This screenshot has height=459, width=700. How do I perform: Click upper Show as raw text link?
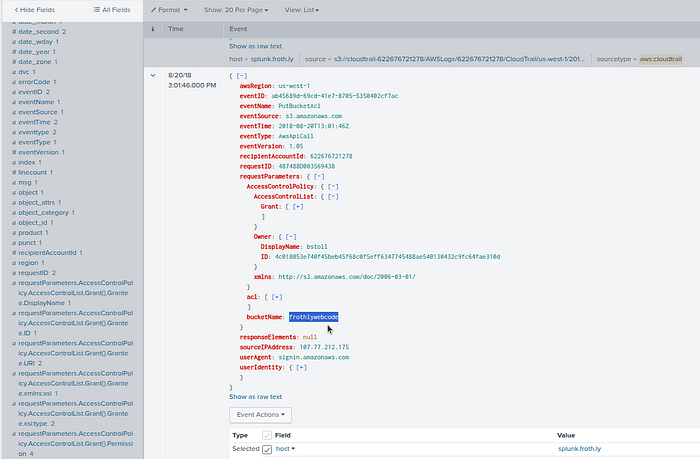click(x=256, y=46)
